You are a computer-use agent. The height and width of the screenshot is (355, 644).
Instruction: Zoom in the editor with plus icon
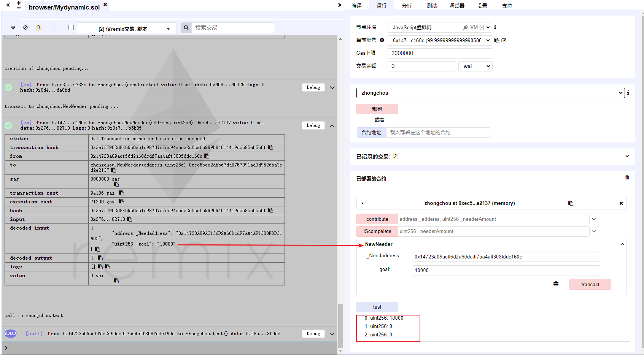point(19,3)
